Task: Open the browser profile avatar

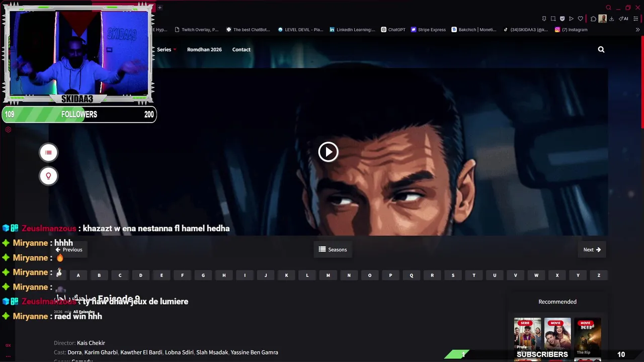Action: coord(602,19)
